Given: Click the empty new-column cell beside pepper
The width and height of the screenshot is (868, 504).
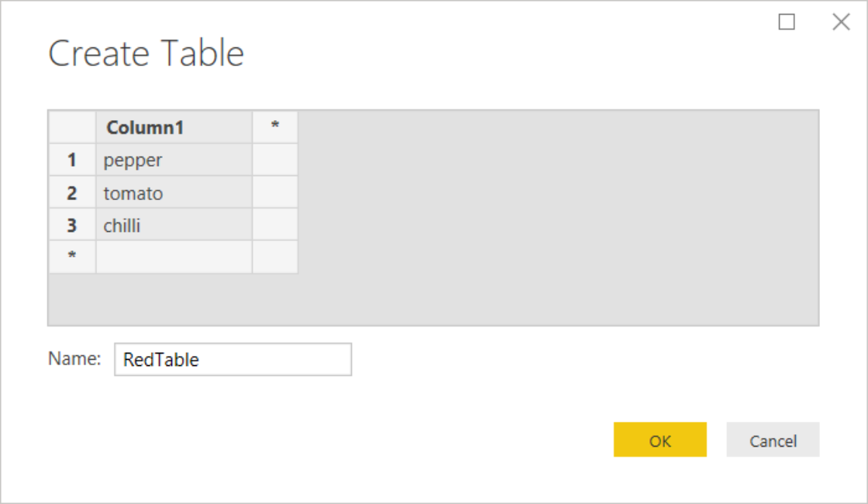Looking at the screenshot, I should point(275,161).
